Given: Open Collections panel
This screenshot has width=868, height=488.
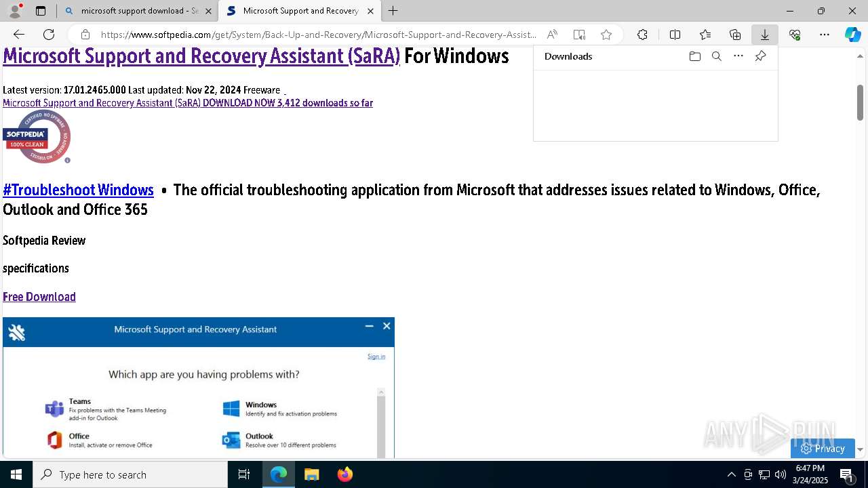Looking at the screenshot, I should coord(735,35).
